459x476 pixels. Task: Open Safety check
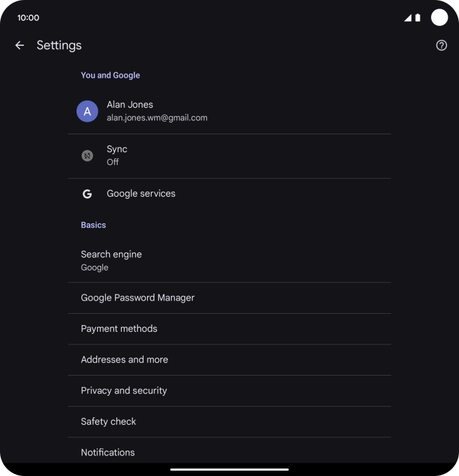230,421
